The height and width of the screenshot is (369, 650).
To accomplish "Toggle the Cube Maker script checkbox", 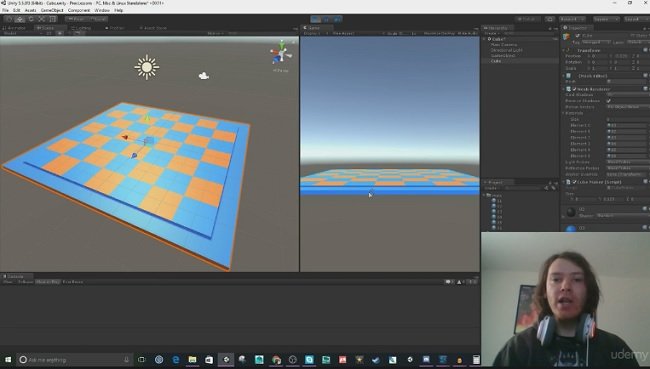I will pyautogui.click(x=575, y=182).
